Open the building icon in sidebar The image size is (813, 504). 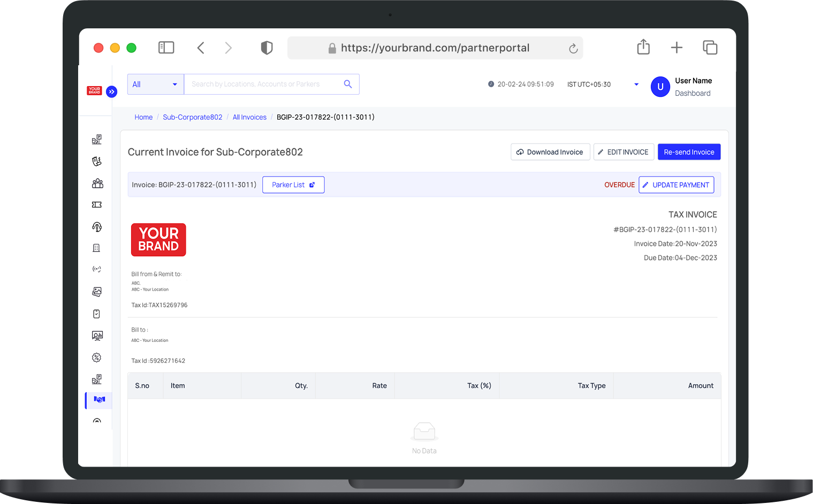pos(96,248)
